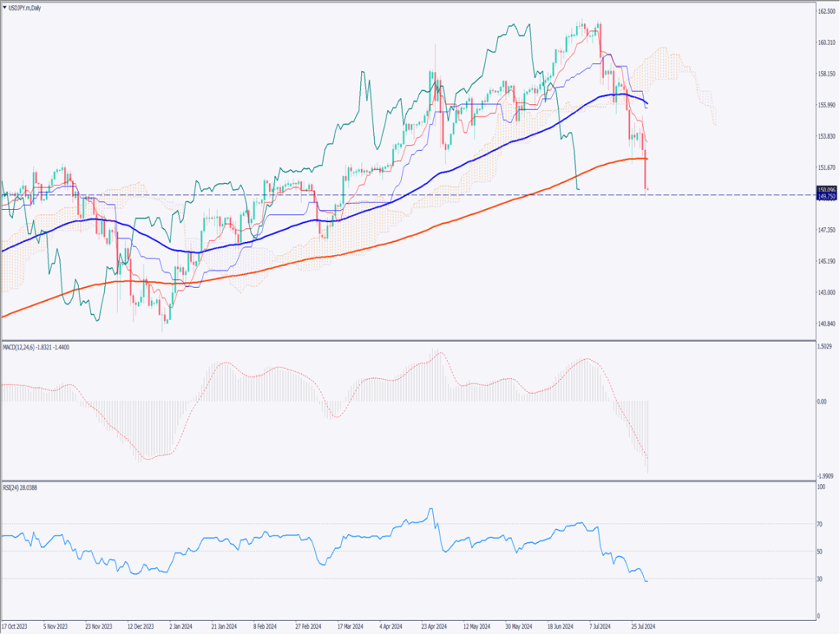Select the RSI(24) indicator label
Image resolution: width=840 pixels, height=634 pixels.
[21, 487]
